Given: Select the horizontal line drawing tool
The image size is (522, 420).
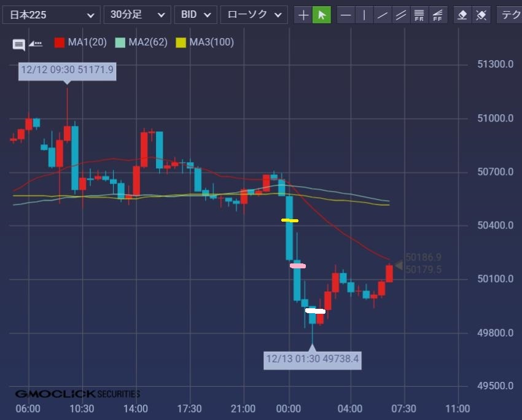Looking at the screenshot, I should (346, 15).
